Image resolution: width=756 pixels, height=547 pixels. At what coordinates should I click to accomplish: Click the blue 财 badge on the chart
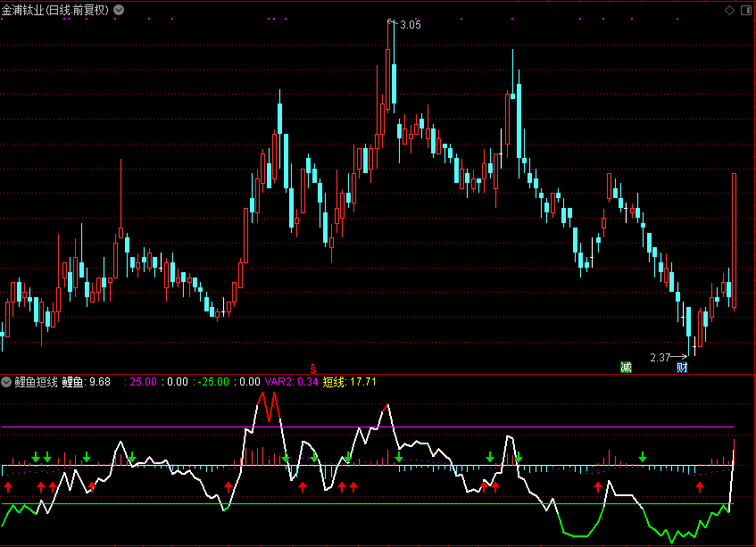[682, 368]
